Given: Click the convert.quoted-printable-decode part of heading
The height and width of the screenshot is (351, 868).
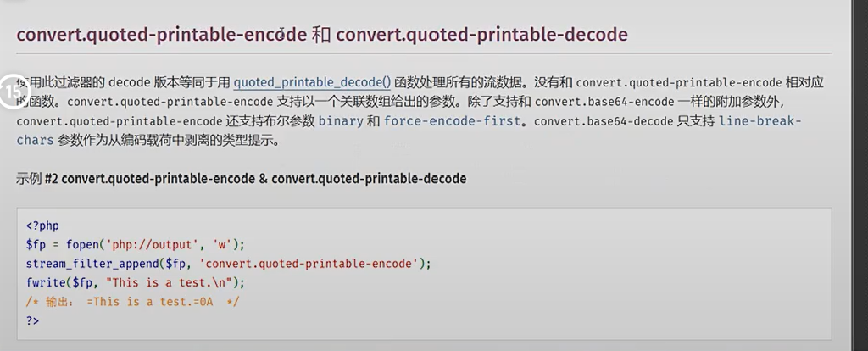Looking at the screenshot, I should pos(481,34).
